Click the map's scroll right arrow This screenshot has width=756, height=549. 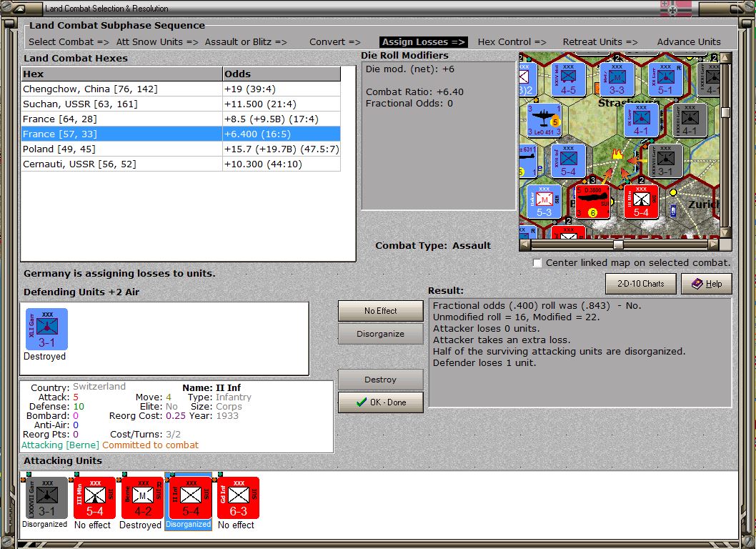pos(713,244)
